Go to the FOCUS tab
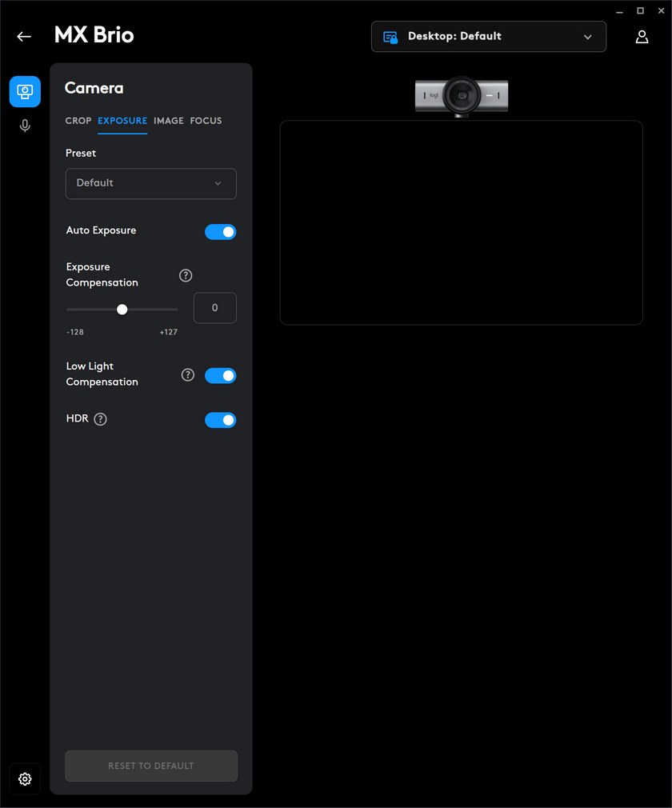 pos(206,121)
